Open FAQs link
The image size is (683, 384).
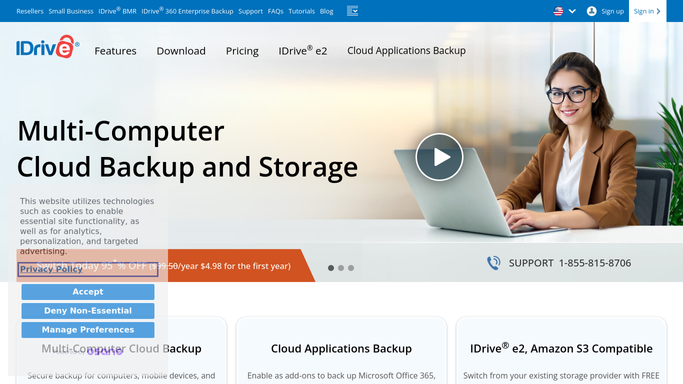[275, 11]
